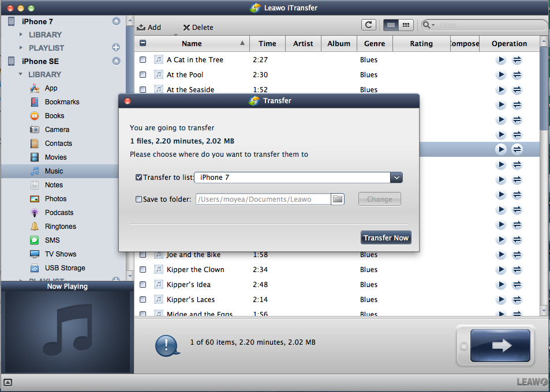
Task: Tick checkbox for Kipper the Clown
Action: (143, 270)
